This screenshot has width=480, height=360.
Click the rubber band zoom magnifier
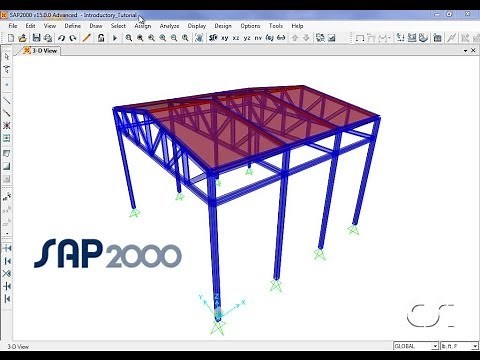click(129, 38)
